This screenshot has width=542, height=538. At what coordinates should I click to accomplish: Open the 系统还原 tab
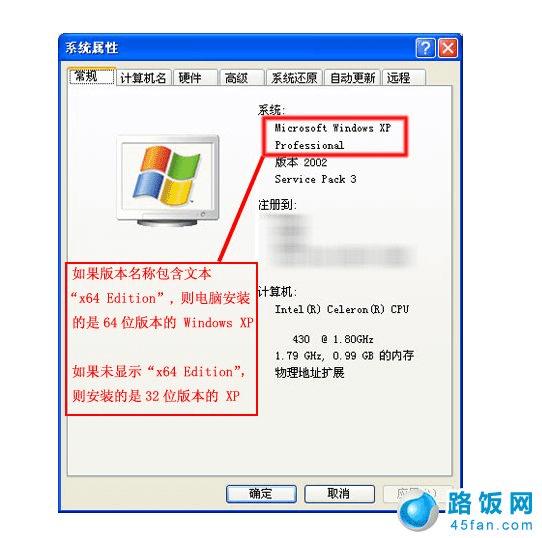[295, 78]
